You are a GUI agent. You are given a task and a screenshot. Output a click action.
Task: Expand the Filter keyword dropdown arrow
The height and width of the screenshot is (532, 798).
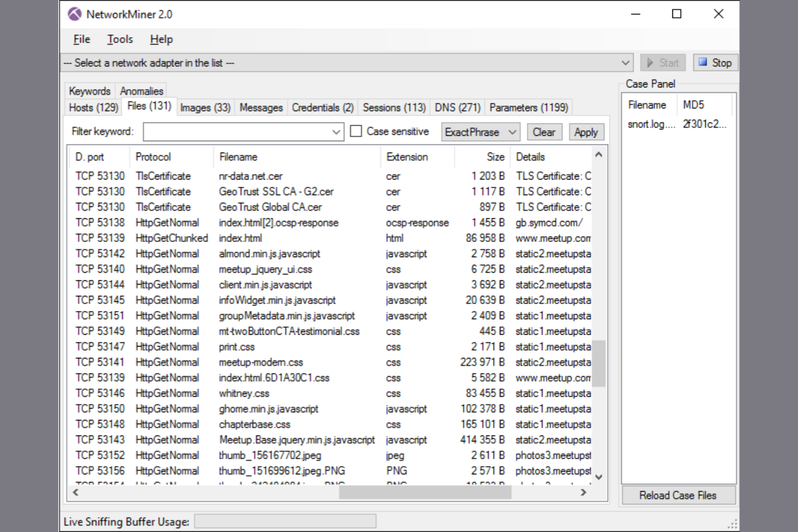pyautogui.click(x=336, y=132)
